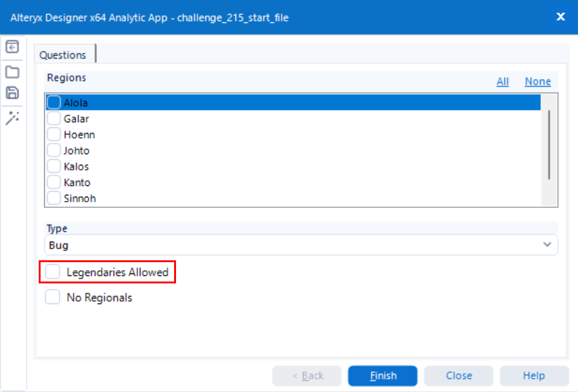Select the Kalos row text
Screen dimensions: 578x392
click(x=76, y=167)
